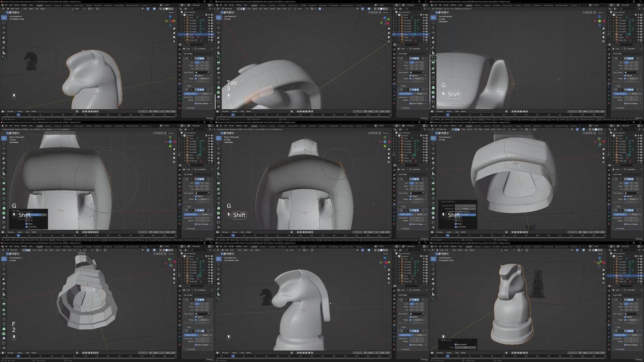The height and width of the screenshot is (362, 644).
Task: Select the Move tool in the Auto Smooth frame
Action: pyautogui.click(x=433, y=269)
